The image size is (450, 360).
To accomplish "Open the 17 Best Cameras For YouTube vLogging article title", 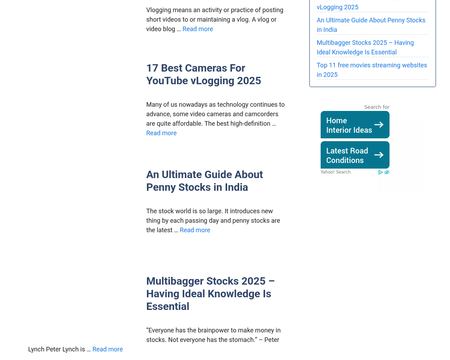I will tap(204, 74).
